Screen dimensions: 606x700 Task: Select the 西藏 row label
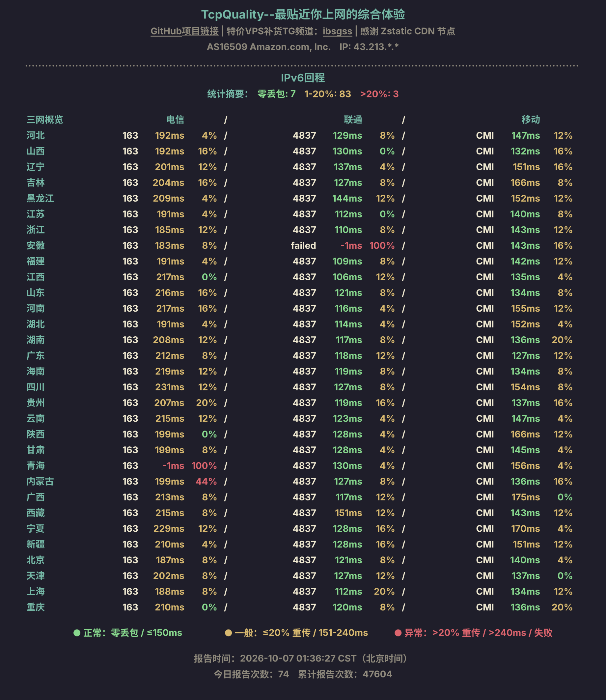point(36,513)
